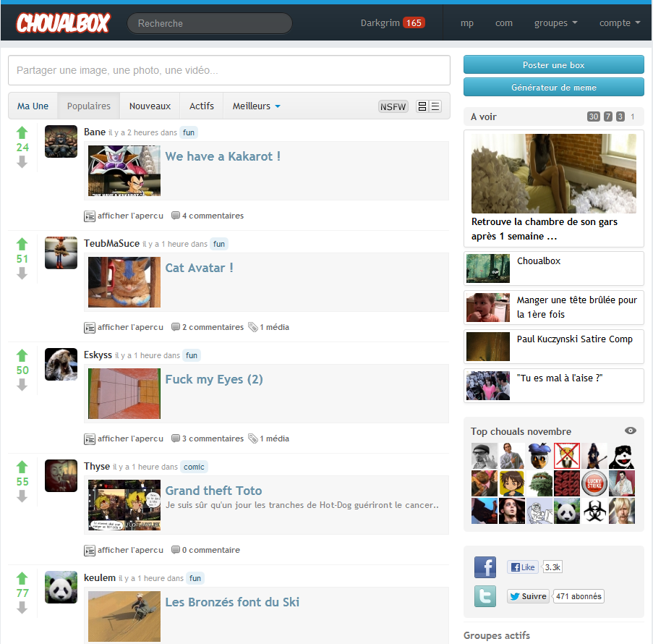The image size is (653, 644).
Task: Switch to the Nouveaux tab
Action: click(150, 106)
